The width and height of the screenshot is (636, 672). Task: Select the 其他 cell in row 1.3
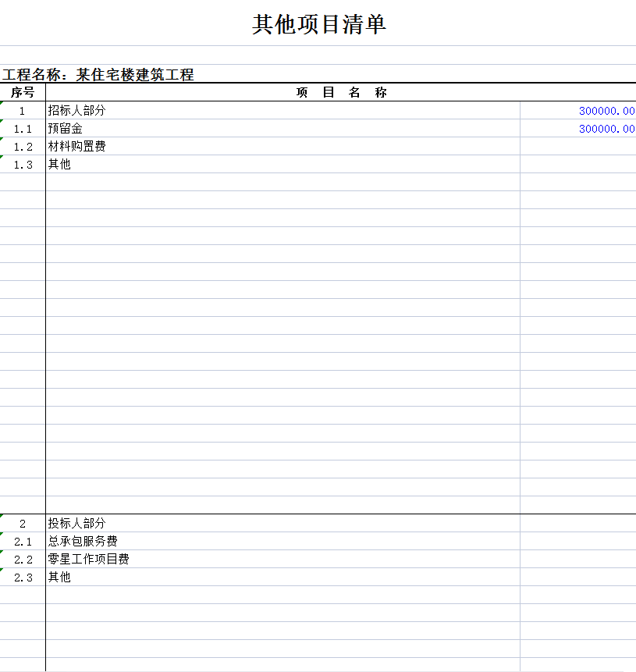point(282,165)
